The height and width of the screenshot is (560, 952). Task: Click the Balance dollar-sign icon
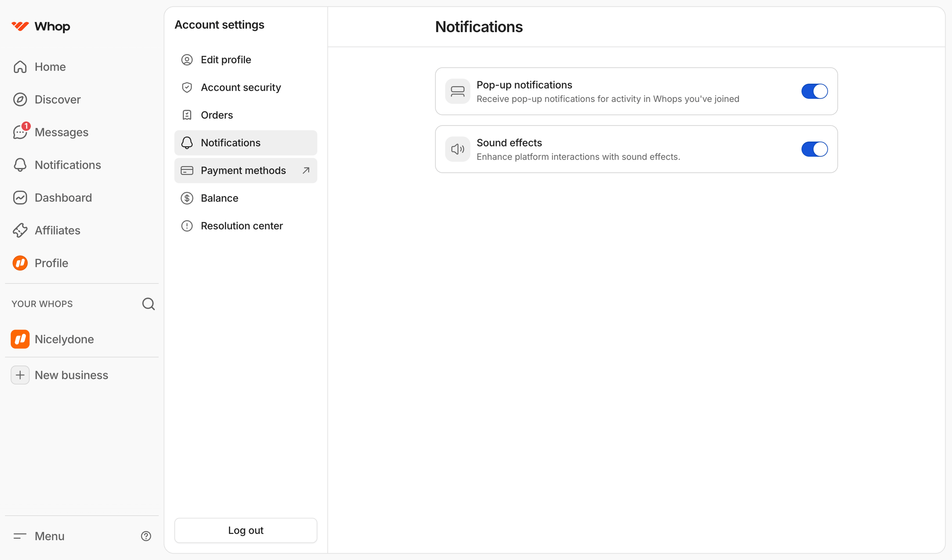tap(187, 198)
